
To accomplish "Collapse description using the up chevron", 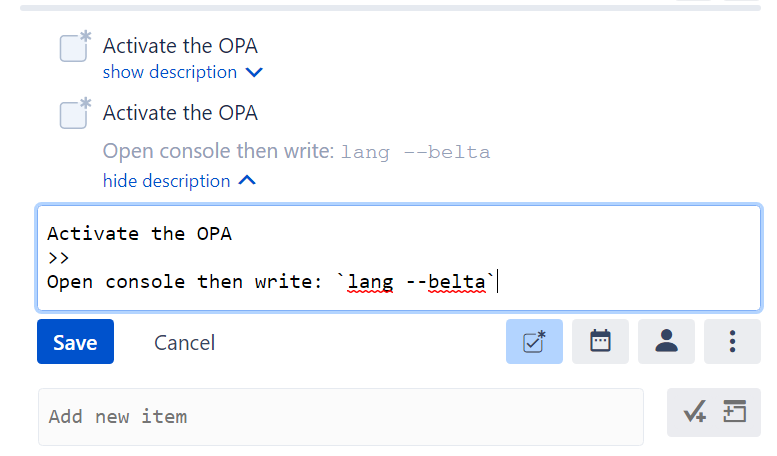I will coord(247,181).
